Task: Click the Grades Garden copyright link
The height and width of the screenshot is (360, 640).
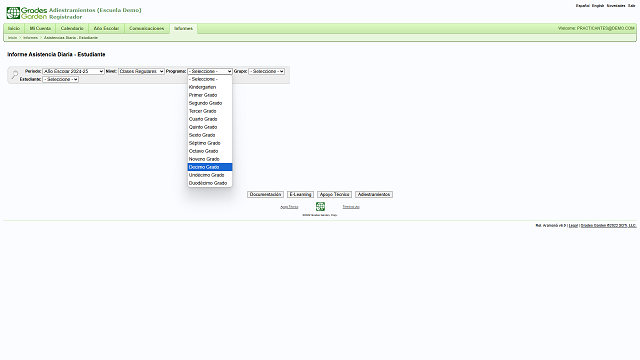Action: tap(609, 225)
